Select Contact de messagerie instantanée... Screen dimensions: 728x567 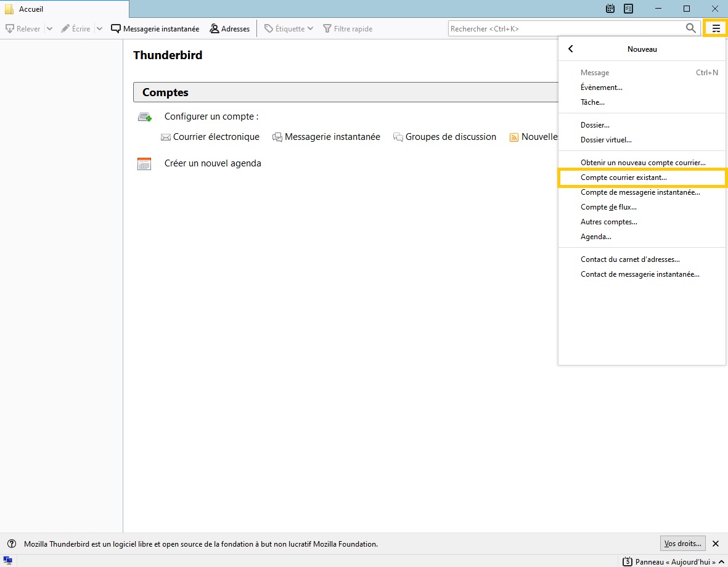point(642,274)
